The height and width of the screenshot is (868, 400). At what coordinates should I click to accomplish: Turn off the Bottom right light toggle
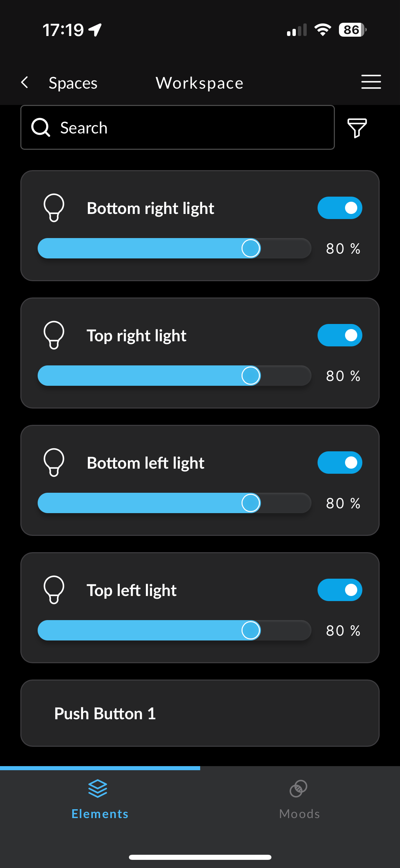(340, 208)
